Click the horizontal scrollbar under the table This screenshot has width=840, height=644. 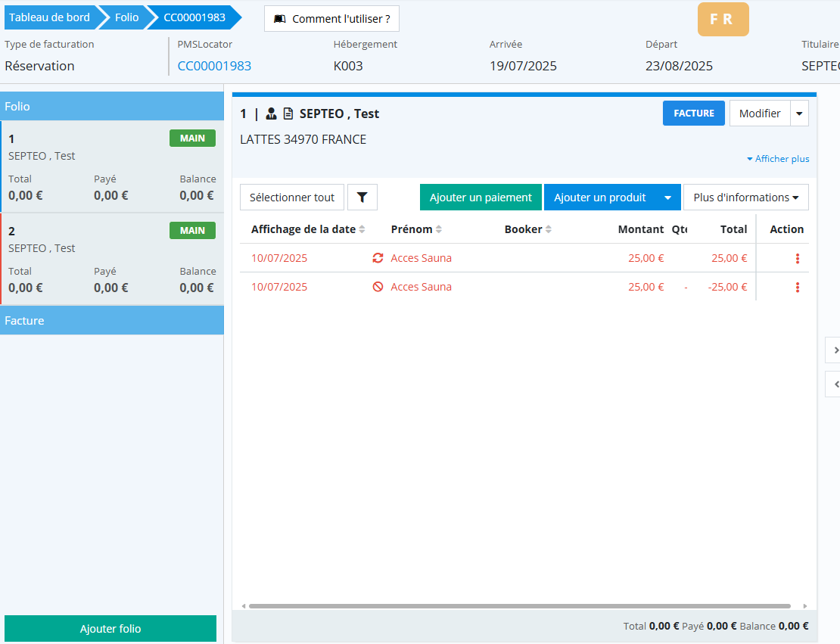coord(519,606)
